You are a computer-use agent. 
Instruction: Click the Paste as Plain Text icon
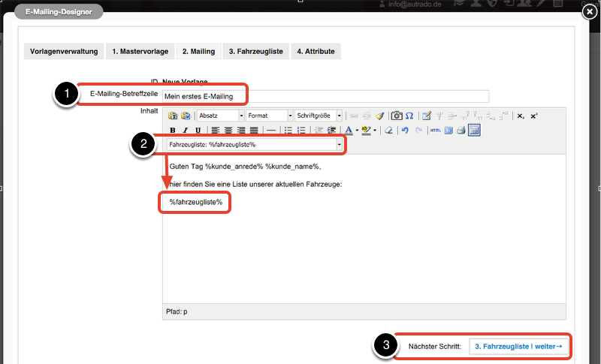(173, 116)
